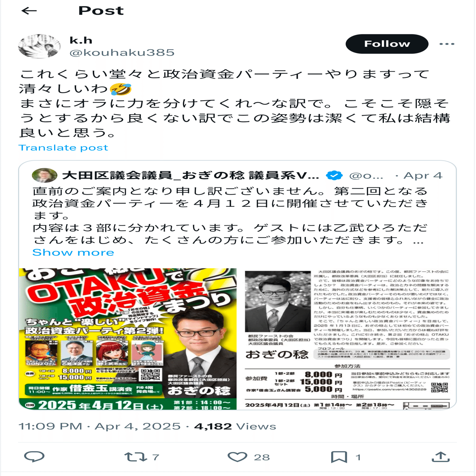Viewport: 476px width, 476px height.
Task: Open the @kouhaku385 handle
Action: click(x=122, y=52)
